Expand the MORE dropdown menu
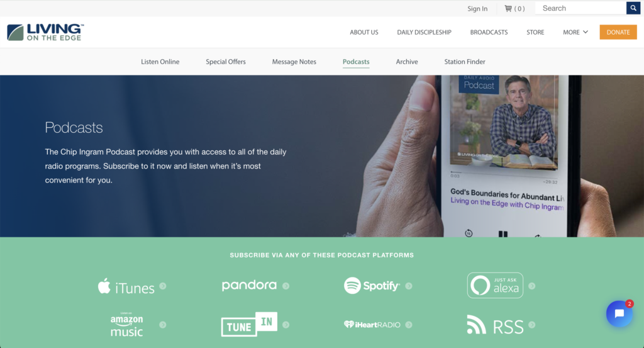The height and width of the screenshot is (348, 644). (575, 32)
